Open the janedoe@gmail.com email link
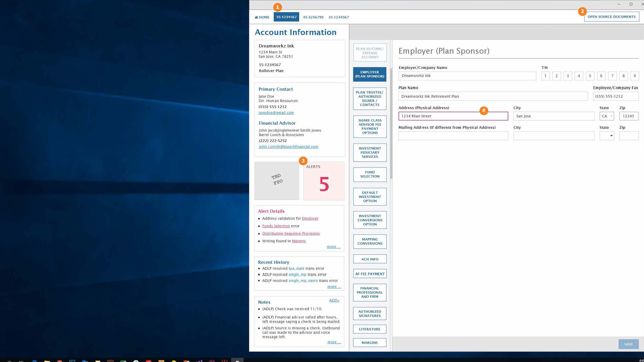Screen dimensions: 644x362 (x=276, y=113)
